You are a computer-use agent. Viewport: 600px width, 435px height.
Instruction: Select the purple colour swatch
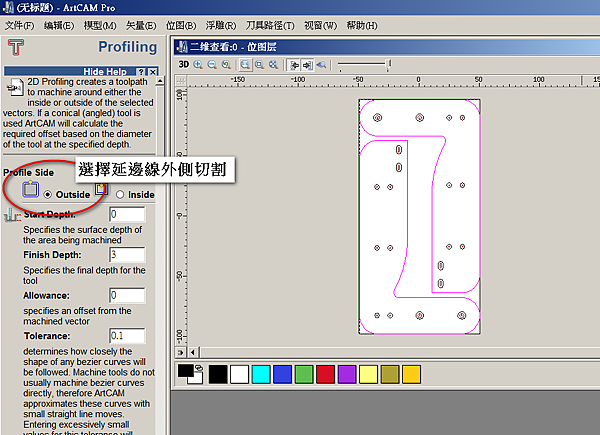click(347, 374)
